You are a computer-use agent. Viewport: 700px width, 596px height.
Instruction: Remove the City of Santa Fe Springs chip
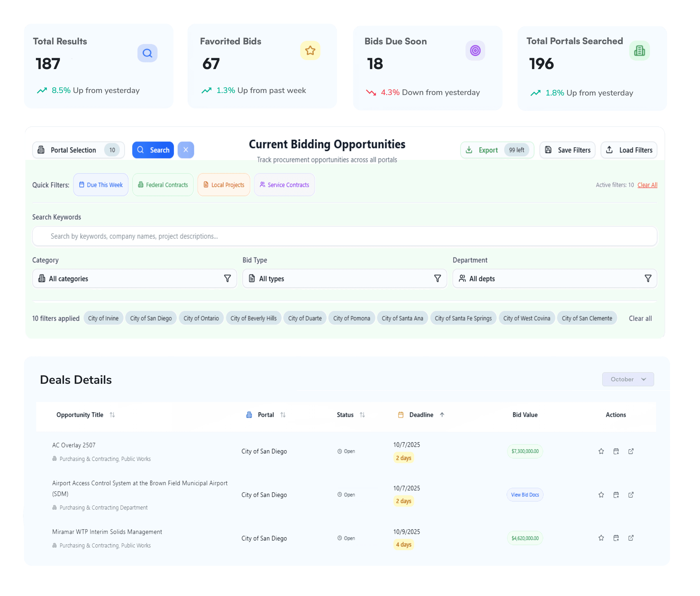point(463,318)
